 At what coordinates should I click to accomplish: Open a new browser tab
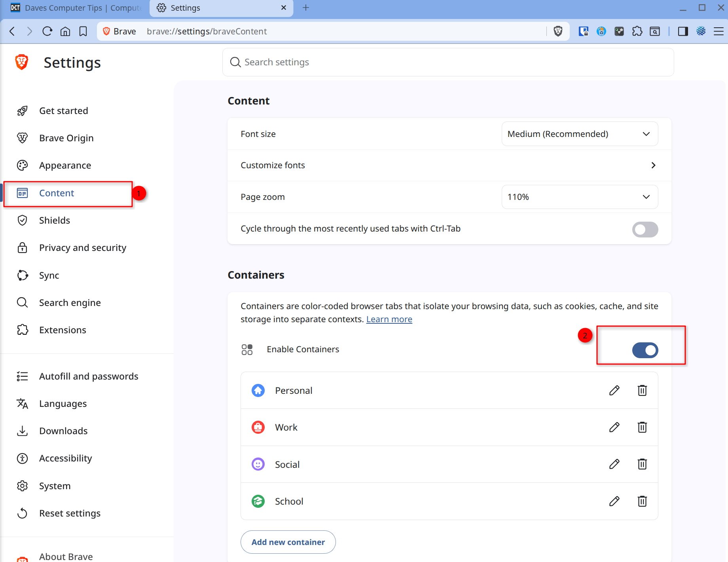coord(306,8)
